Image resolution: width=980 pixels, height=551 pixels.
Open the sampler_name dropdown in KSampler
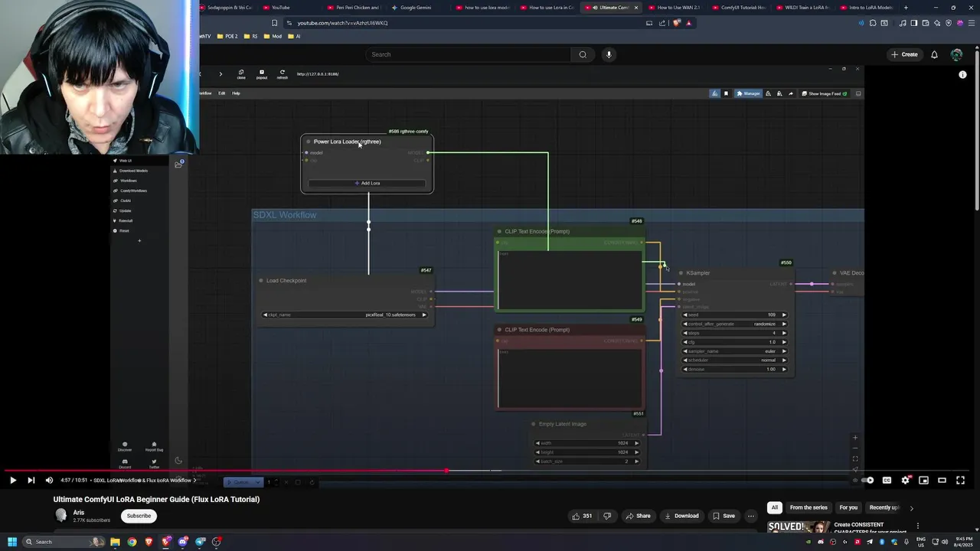point(734,350)
